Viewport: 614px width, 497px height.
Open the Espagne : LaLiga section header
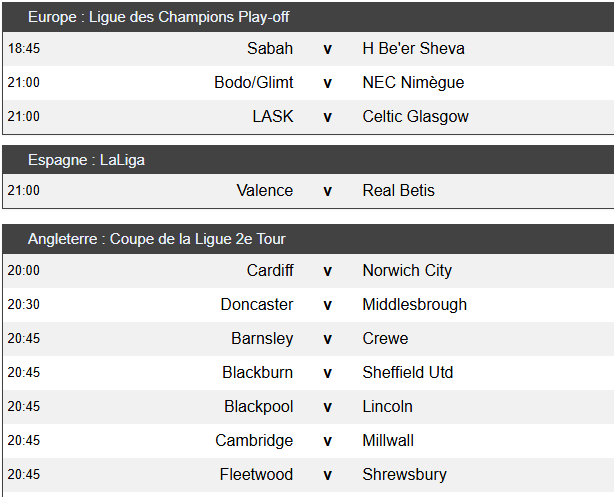point(308,160)
